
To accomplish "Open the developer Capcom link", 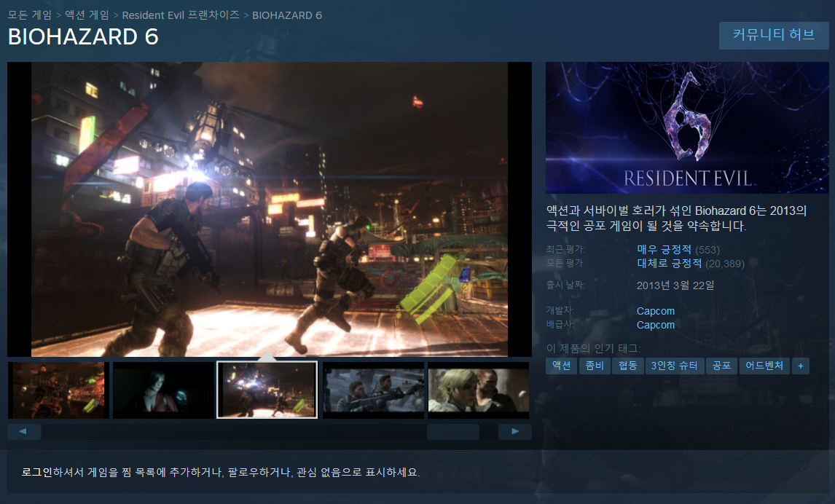I will [656, 311].
